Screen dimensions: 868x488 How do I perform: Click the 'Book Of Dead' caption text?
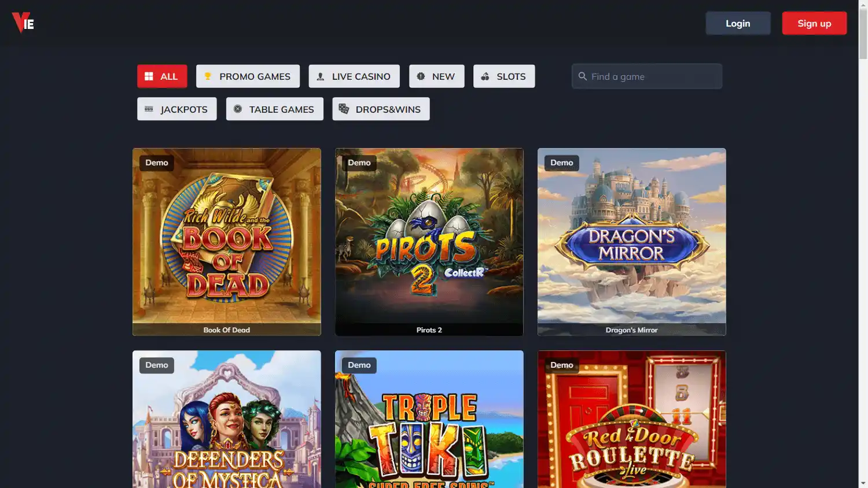[x=227, y=330]
